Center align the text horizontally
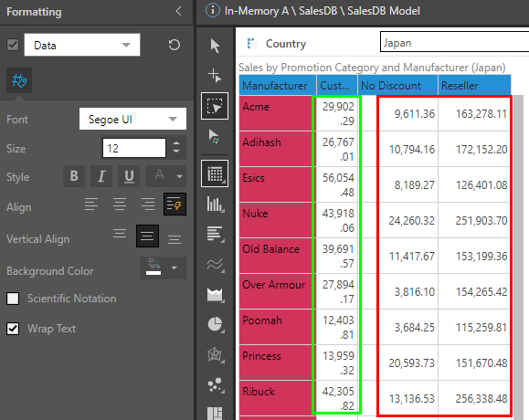Image resolution: width=529 pixels, height=420 pixels. (x=120, y=205)
